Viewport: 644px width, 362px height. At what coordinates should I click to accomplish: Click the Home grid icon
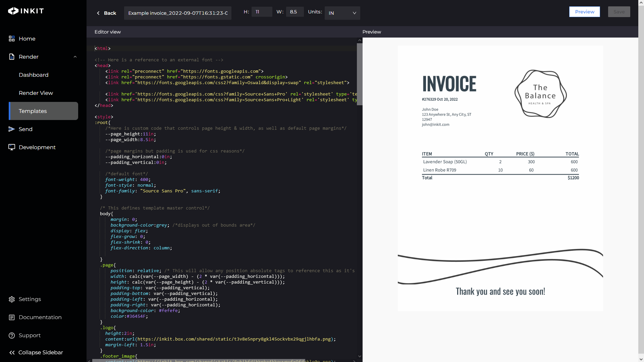pos(12,39)
